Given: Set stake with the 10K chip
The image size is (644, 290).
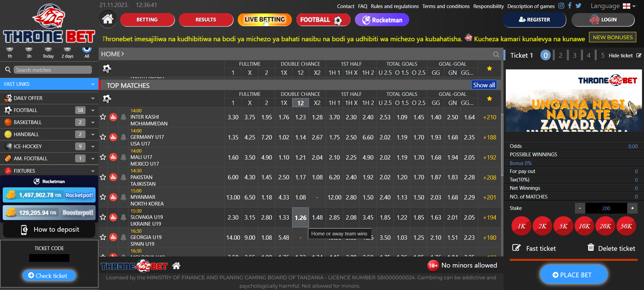Looking at the screenshot, I should pos(584,226).
